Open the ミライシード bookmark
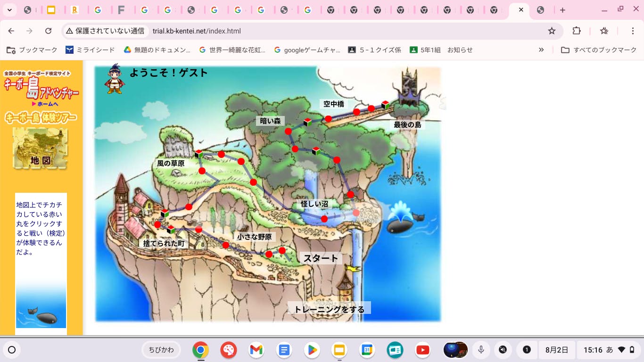This screenshot has width=644, height=362. click(x=90, y=50)
